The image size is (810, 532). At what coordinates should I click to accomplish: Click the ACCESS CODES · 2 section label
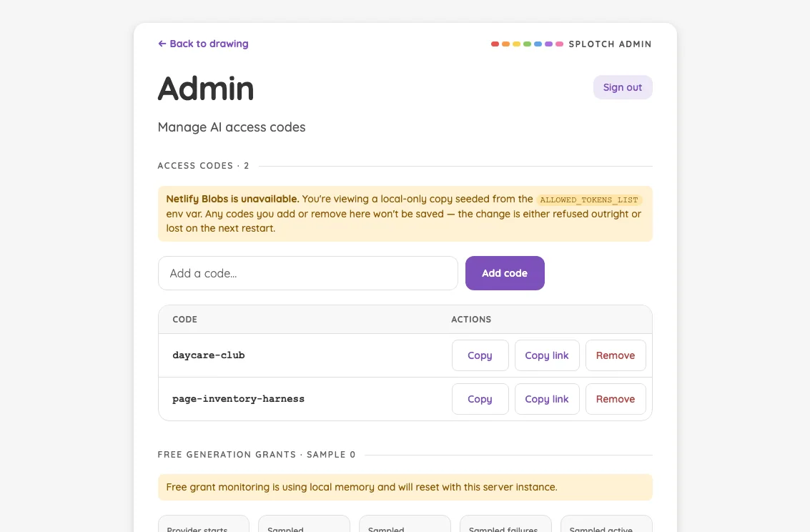coord(204,166)
